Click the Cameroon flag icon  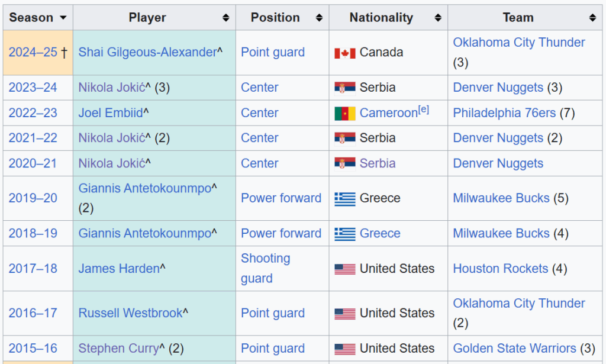[x=345, y=113]
